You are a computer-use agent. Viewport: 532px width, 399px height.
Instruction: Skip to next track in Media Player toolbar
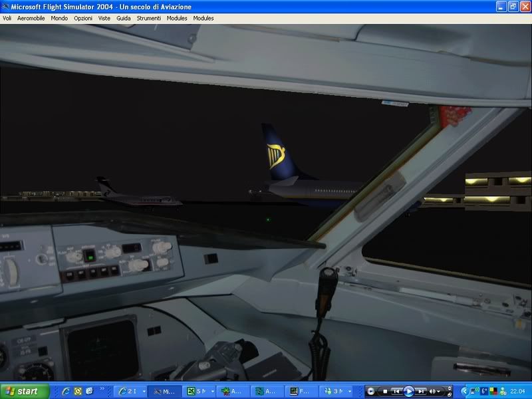[x=421, y=392]
